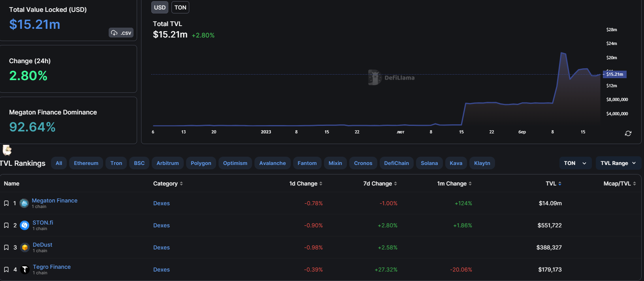
Task: Sort table by 1d Change
Action: click(x=306, y=184)
